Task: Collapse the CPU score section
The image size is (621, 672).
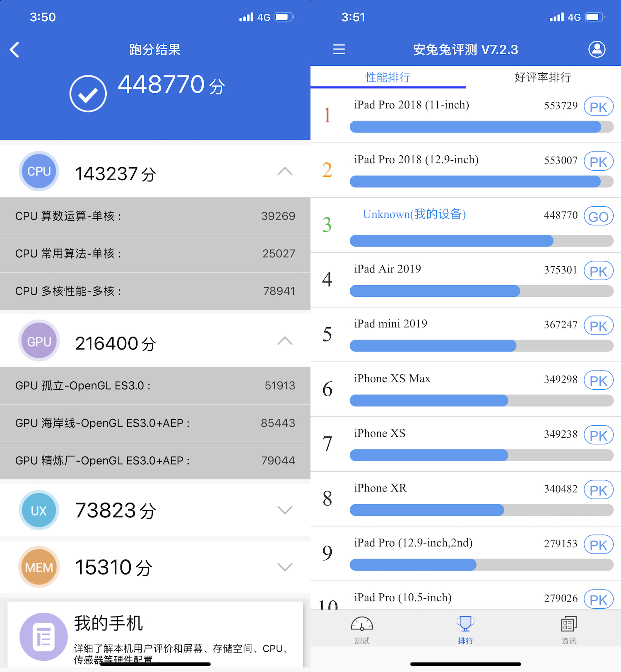Action: 285,171
